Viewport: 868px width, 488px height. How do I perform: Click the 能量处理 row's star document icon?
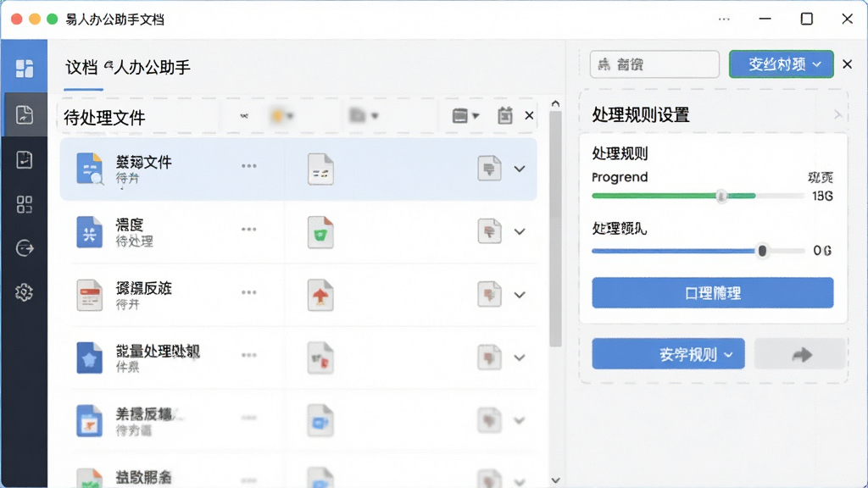[x=89, y=358]
